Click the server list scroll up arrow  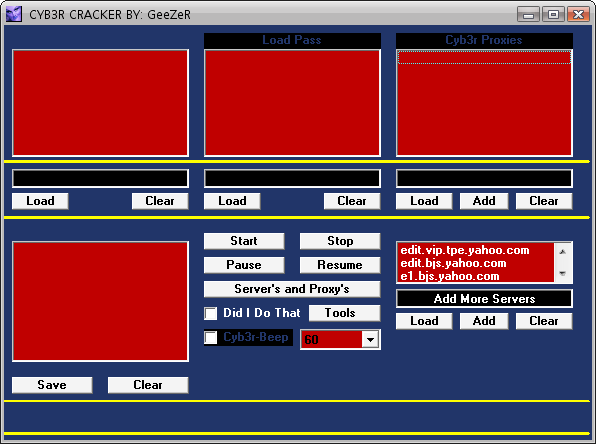coord(563,252)
